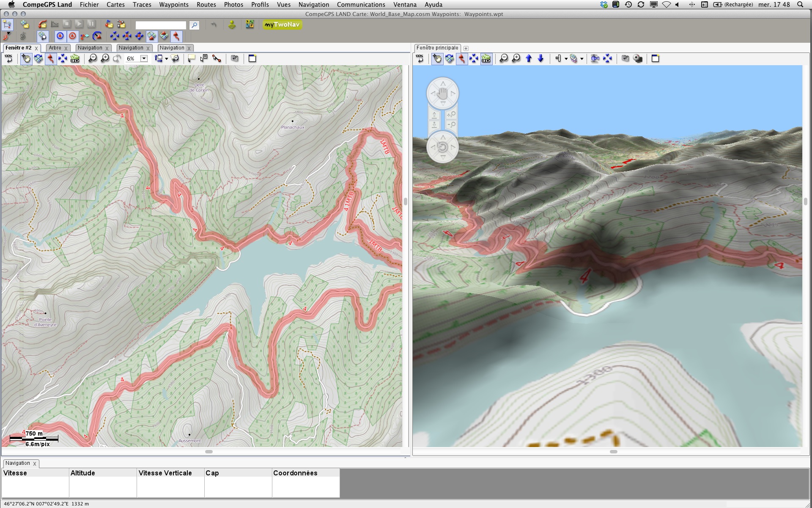The height and width of the screenshot is (508, 812).
Task: Open the 6% zoom level dropdown
Action: point(144,58)
